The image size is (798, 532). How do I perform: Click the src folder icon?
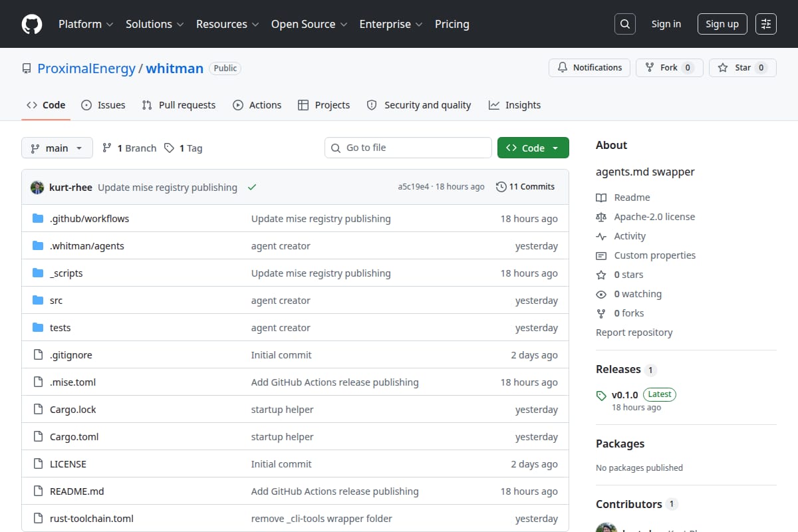pyautogui.click(x=38, y=301)
